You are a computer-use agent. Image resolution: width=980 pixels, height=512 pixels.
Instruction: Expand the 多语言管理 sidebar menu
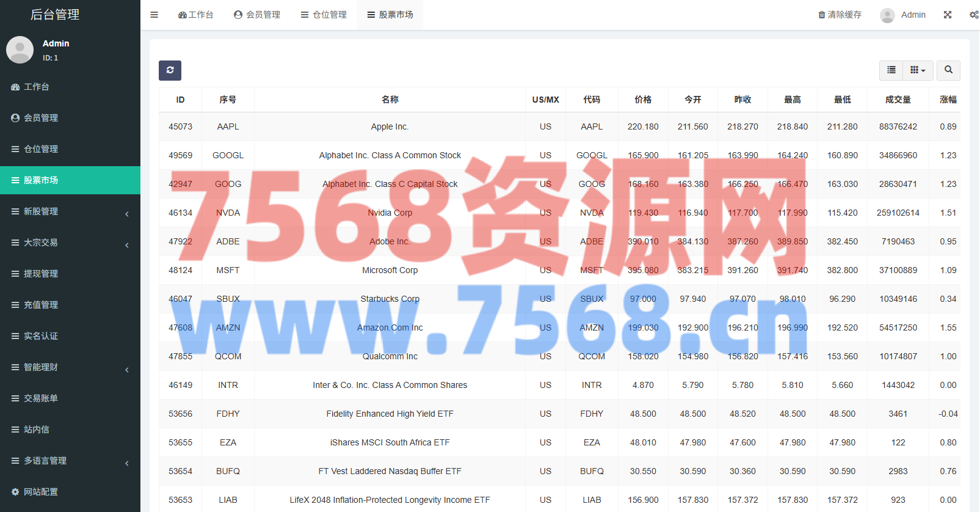(70, 461)
